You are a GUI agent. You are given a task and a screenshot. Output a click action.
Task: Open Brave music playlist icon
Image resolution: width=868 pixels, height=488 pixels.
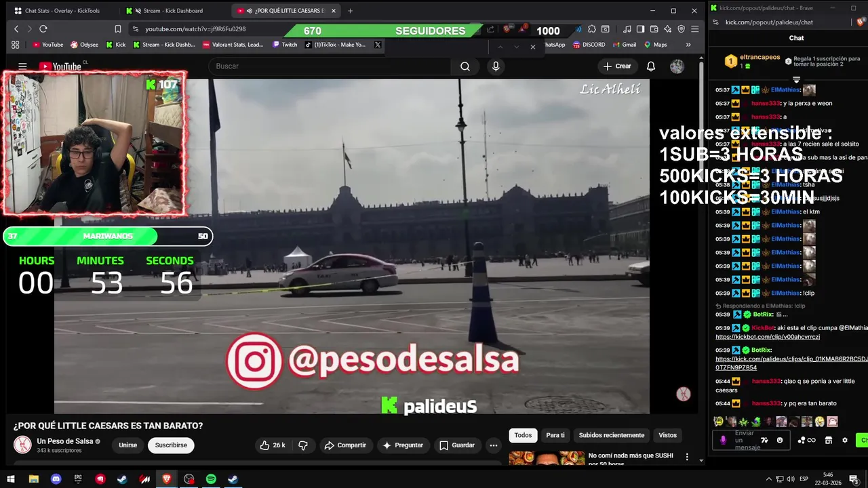point(627,29)
